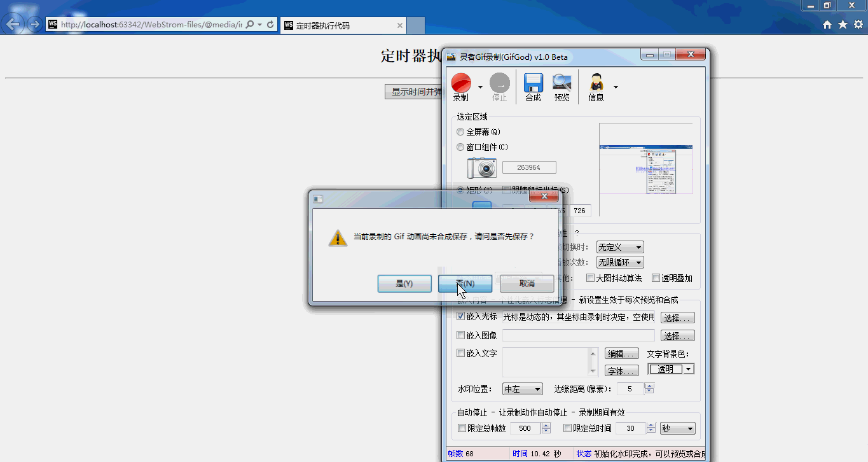Switch to the 定时器执行代码 browser tab
Viewport: 868px width, 462px height.
point(342,25)
